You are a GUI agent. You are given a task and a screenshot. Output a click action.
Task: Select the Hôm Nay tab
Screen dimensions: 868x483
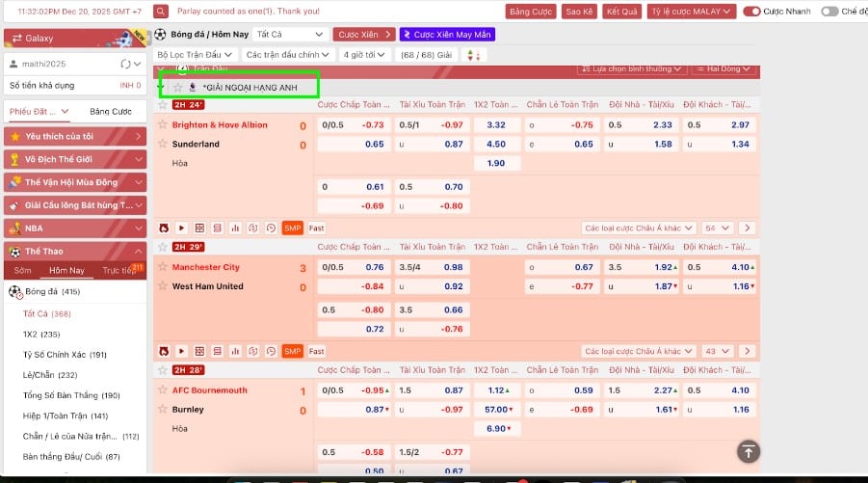67,270
